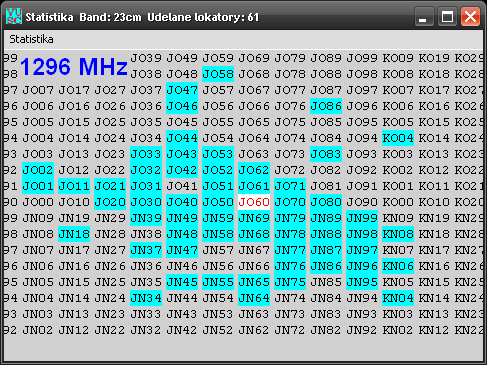Click unworked locator JO39

point(146,58)
